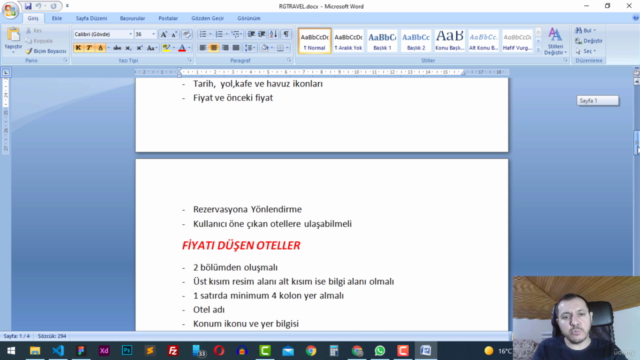Click Seç select command
The height and width of the screenshot is (360, 640).
coord(586,51)
